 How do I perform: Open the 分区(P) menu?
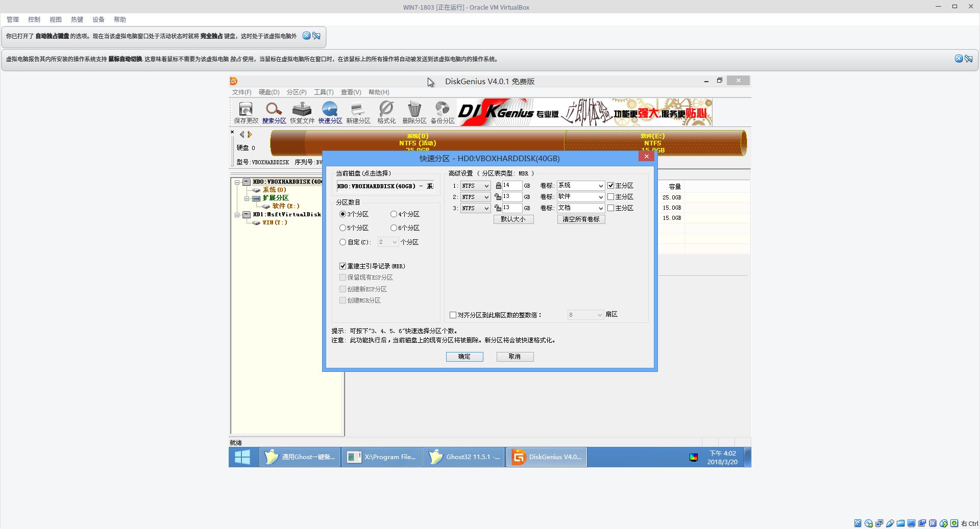point(297,92)
